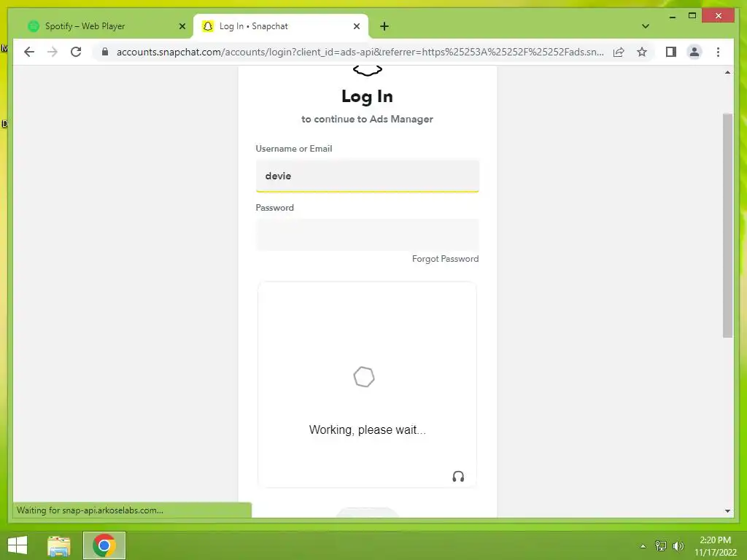This screenshot has width=747, height=560.
Task: Click the 'Log In' heading text
Action: 367,97
